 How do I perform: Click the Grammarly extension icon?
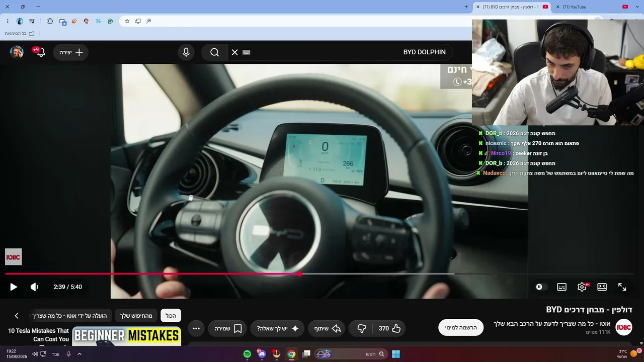coord(110,21)
